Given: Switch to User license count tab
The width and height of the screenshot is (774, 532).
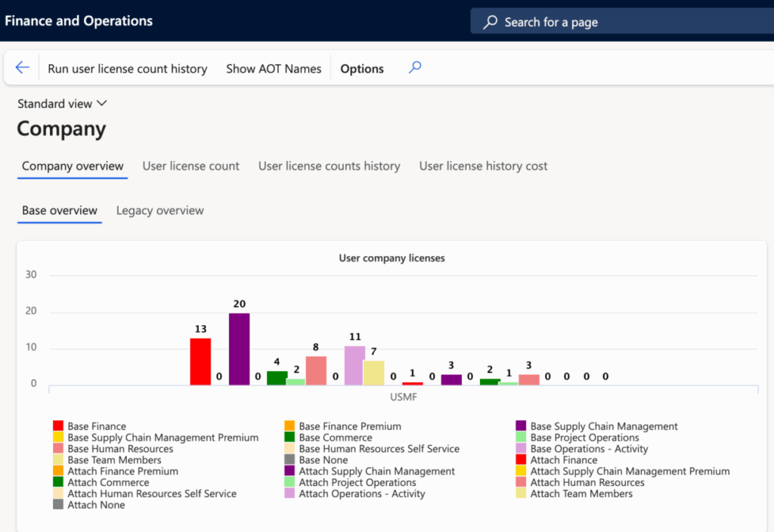Looking at the screenshot, I should [x=190, y=166].
